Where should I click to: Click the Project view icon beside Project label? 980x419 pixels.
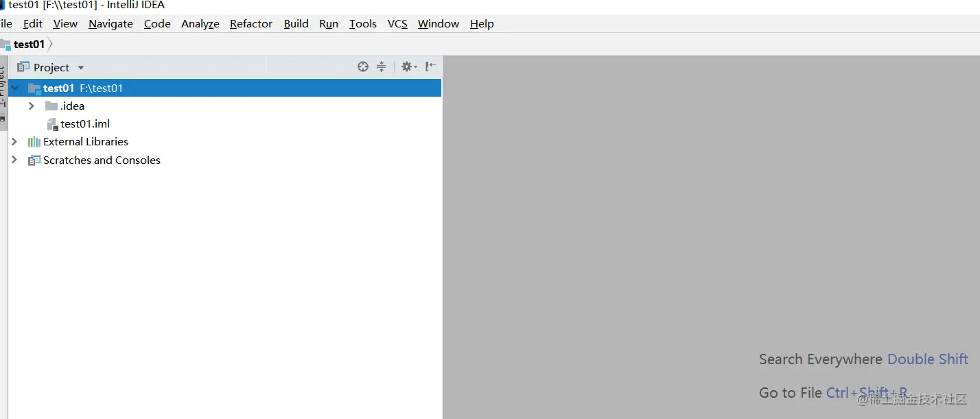point(23,67)
